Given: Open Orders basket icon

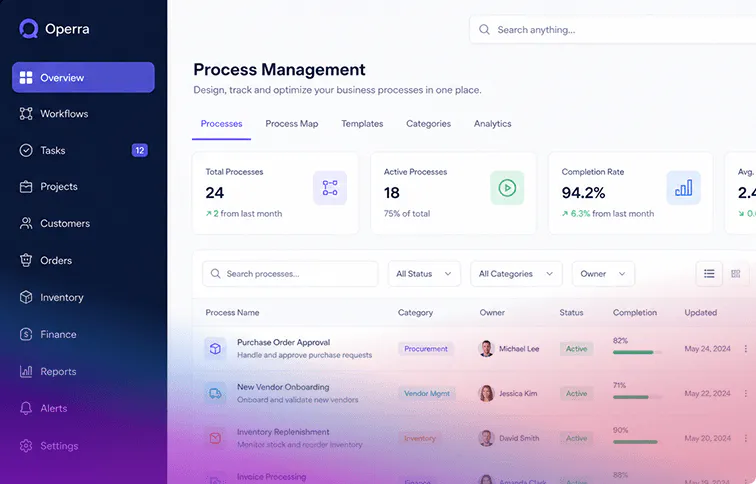Looking at the screenshot, I should point(26,260).
